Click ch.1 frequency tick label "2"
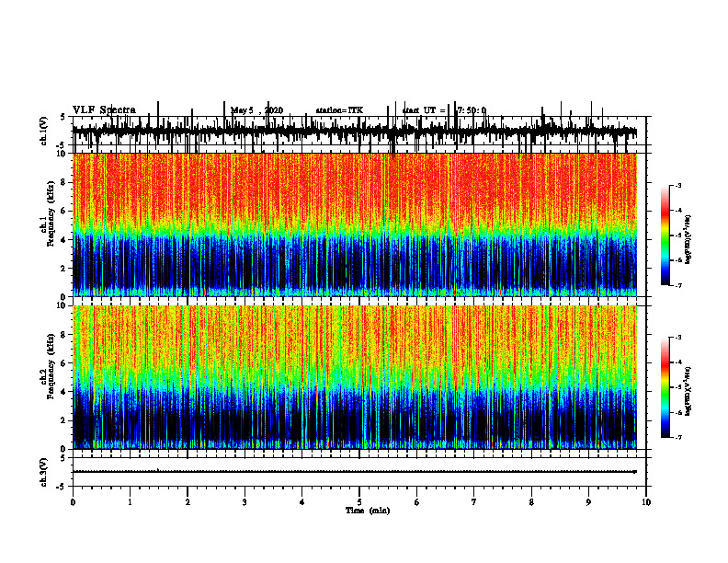 click(64, 269)
